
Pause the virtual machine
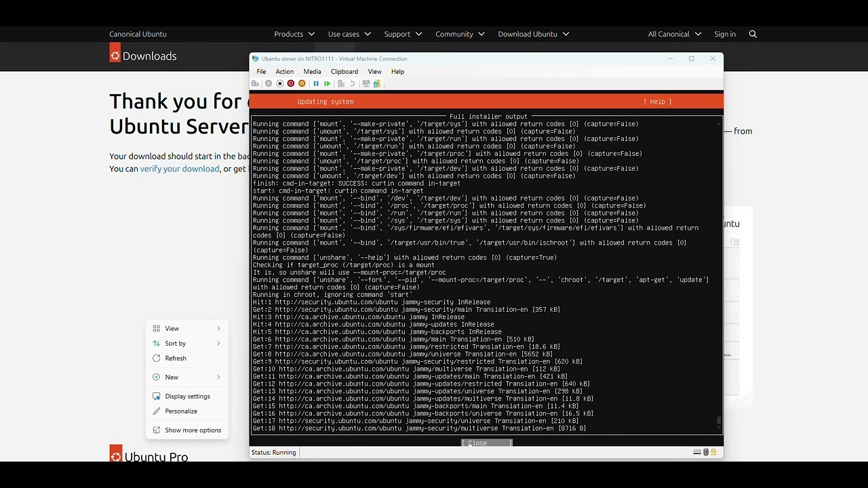click(316, 83)
